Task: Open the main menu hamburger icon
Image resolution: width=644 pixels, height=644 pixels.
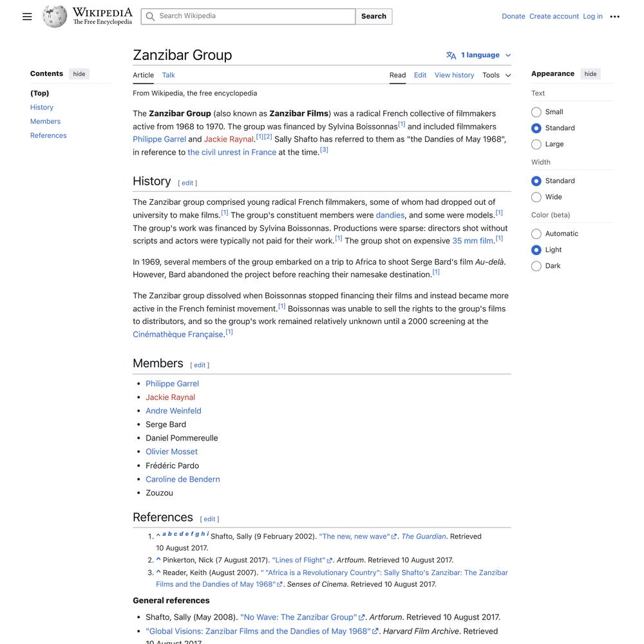Action: [27, 17]
